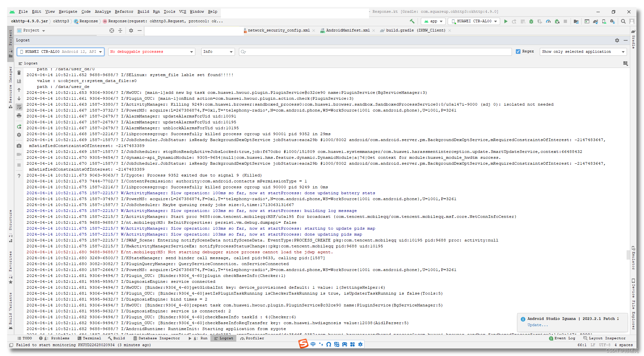644x356 pixels.
Task: Click the Restart logcat icon
Action: tap(19, 127)
